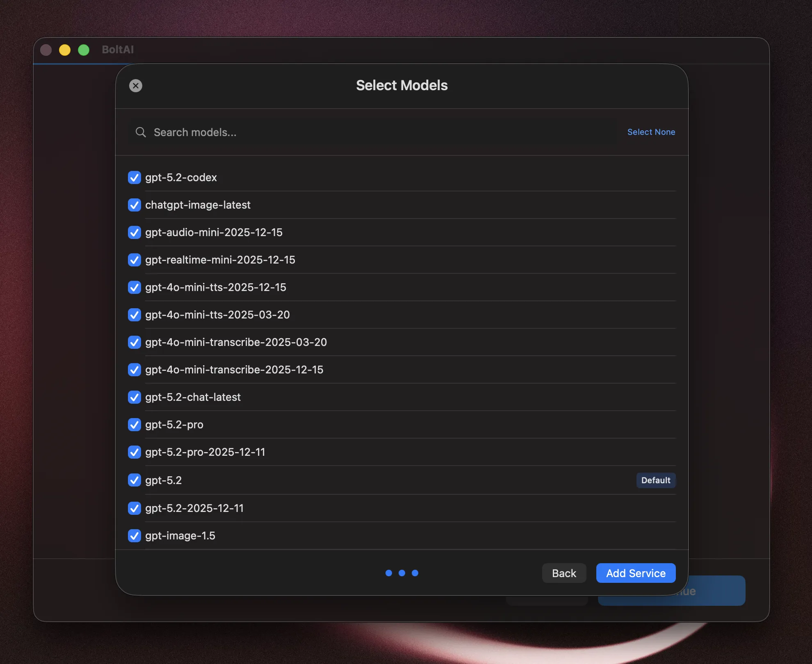Minimize BoltAI window with yellow button
Screen dimensions: 812x664
tap(65, 50)
